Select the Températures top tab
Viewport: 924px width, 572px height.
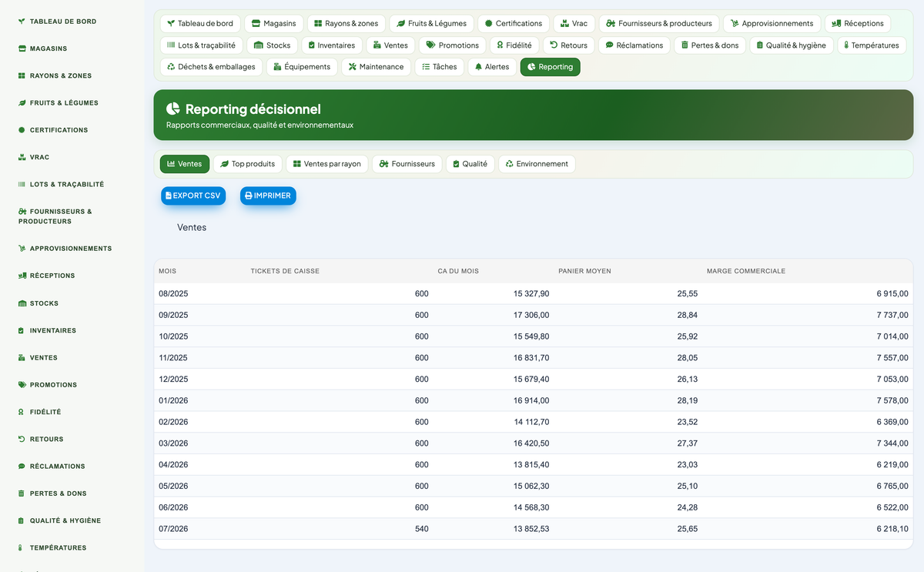pyautogui.click(x=871, y=45)
